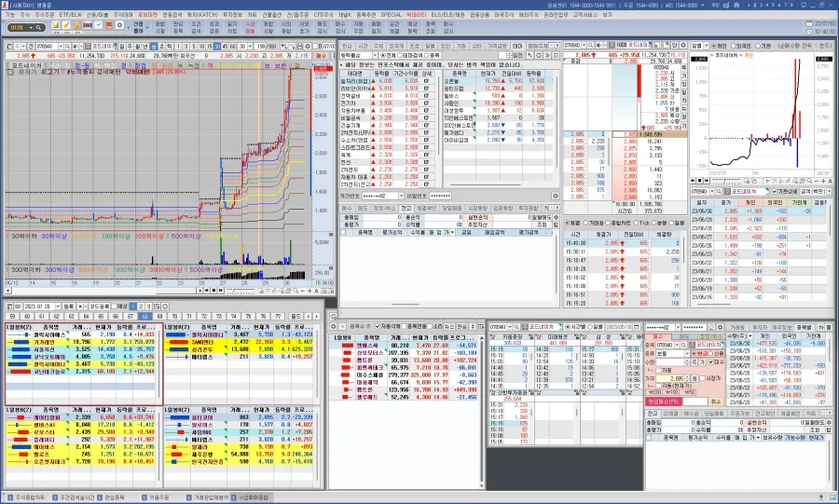Click the play button under the main chart
Image resolution: width=839 pixels, height=504 pixels.
click(x=200, y=291)
